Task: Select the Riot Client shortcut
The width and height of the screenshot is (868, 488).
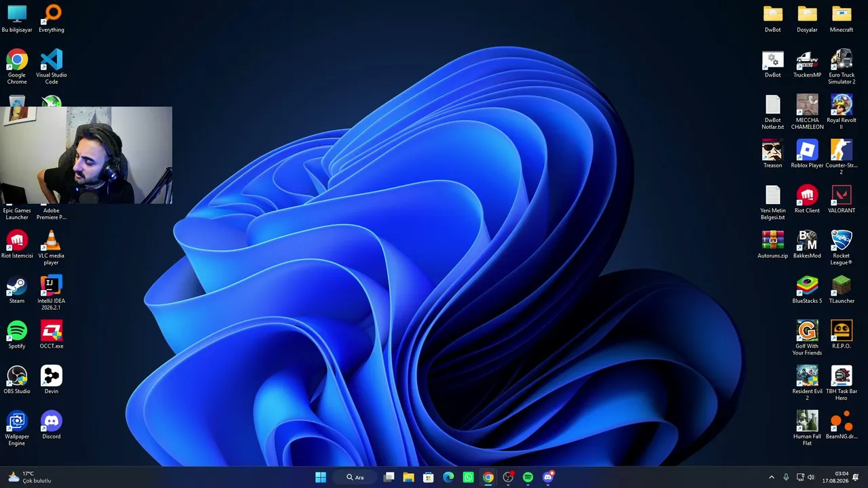Action: [x=807, y=200]
